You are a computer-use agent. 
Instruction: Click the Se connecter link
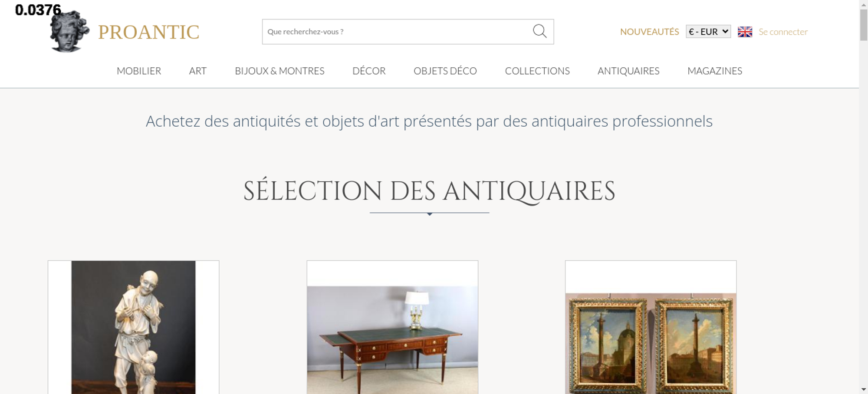coord(783,32)
